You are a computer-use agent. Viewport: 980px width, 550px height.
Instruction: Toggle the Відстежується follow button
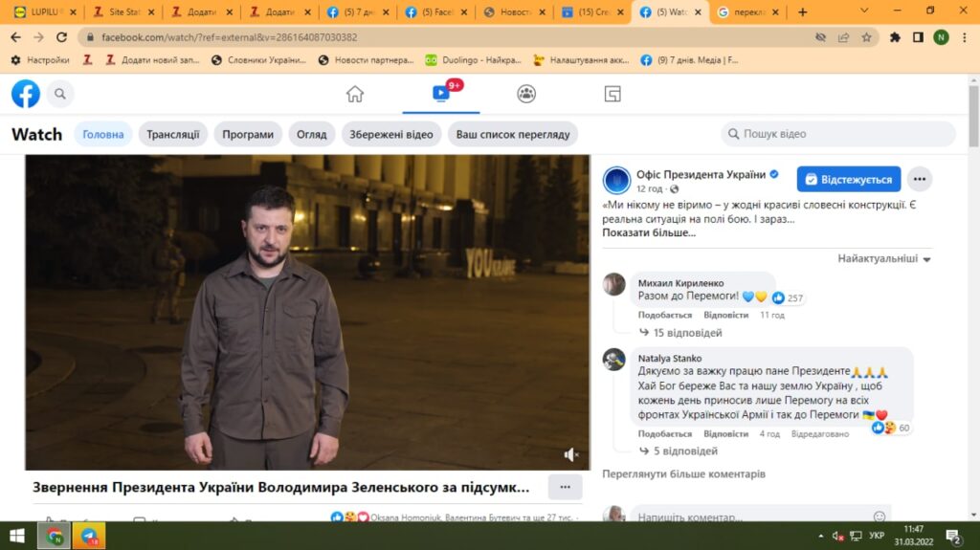tap(849, 179)
